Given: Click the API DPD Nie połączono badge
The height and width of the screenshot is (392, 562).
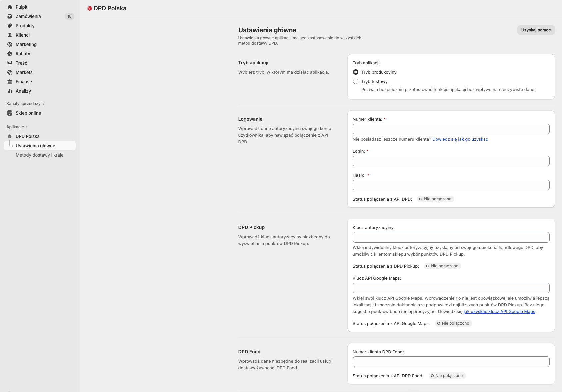Looking at the screenshot, I should pyautogui.click(x=435, y=199).
